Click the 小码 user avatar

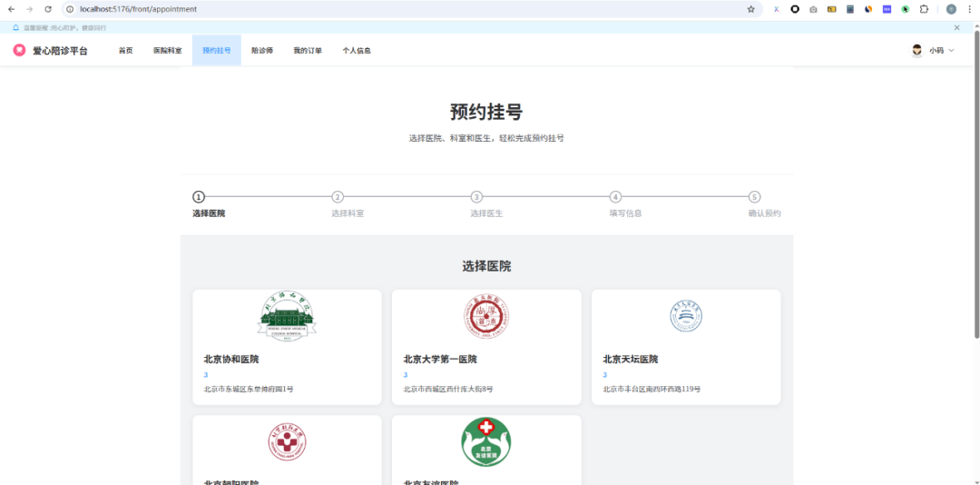pyautogui.click(x=916, y=51)
